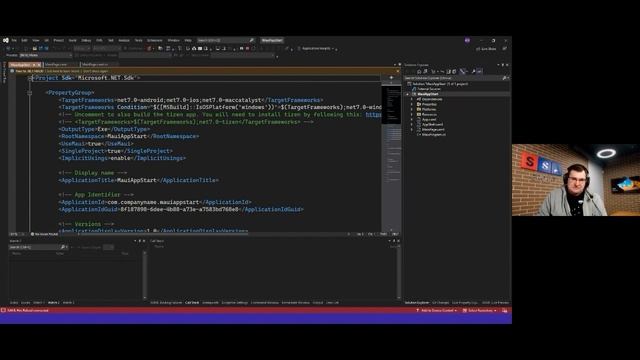Viewport: 640px width, 360px height.
Task: Click the Hot Reload flame icon
Action: [x=149, y=48]
